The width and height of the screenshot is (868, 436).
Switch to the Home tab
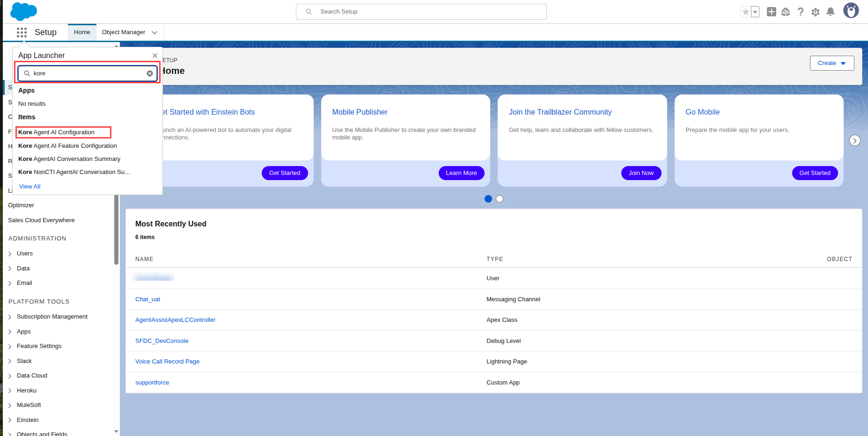82,32
